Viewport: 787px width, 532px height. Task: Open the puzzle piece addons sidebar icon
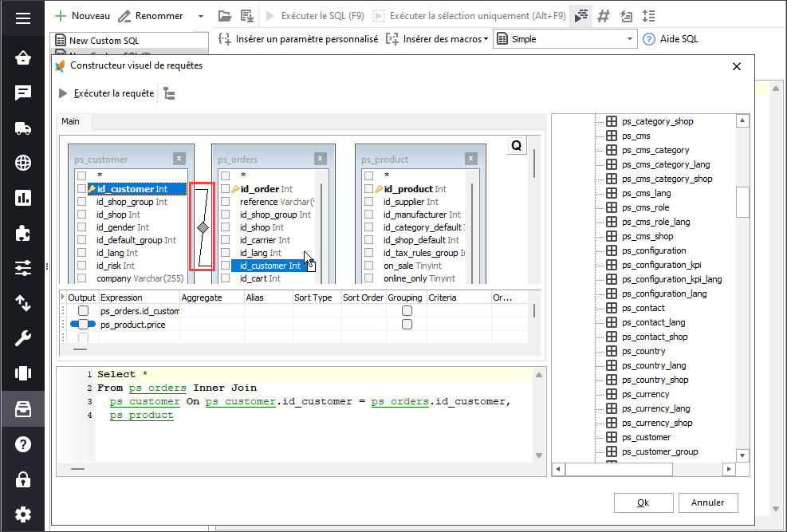click(x=23, y=233)
